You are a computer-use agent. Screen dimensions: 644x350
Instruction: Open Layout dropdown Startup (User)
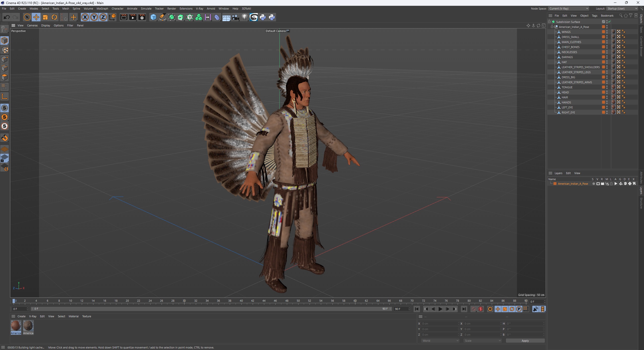coord(622,9)
